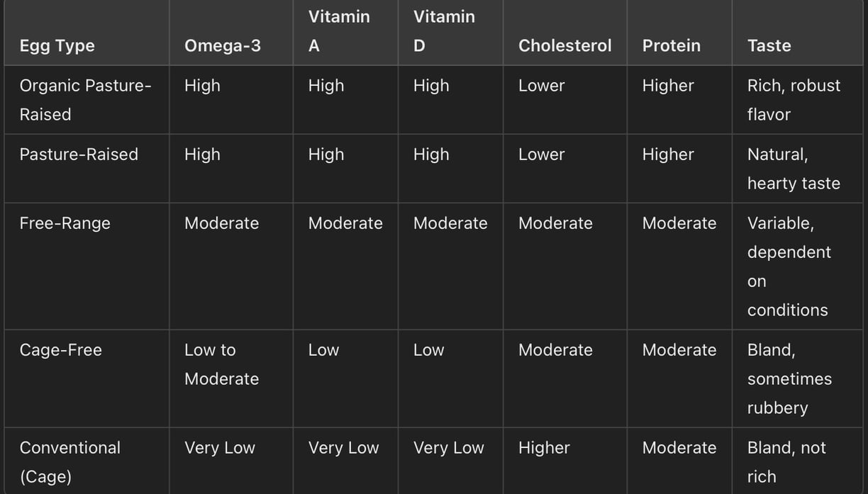This screenshot has width=868, height=494.
Task: Select the 'Natural, hearty taste' cell
Action: 794,169
